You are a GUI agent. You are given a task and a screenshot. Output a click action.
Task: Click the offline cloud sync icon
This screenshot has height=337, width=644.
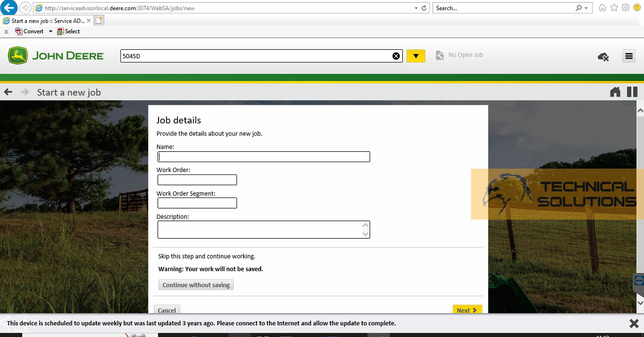click(x=603, y=56)
